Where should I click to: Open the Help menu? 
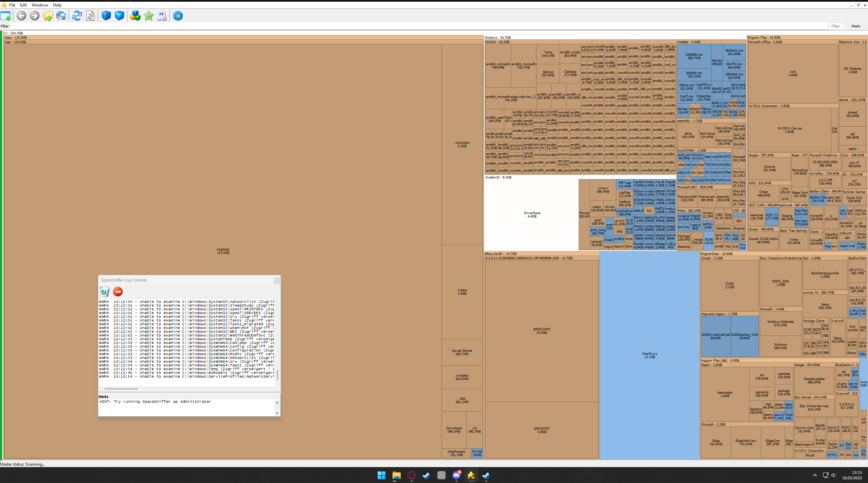click(57, 5)
